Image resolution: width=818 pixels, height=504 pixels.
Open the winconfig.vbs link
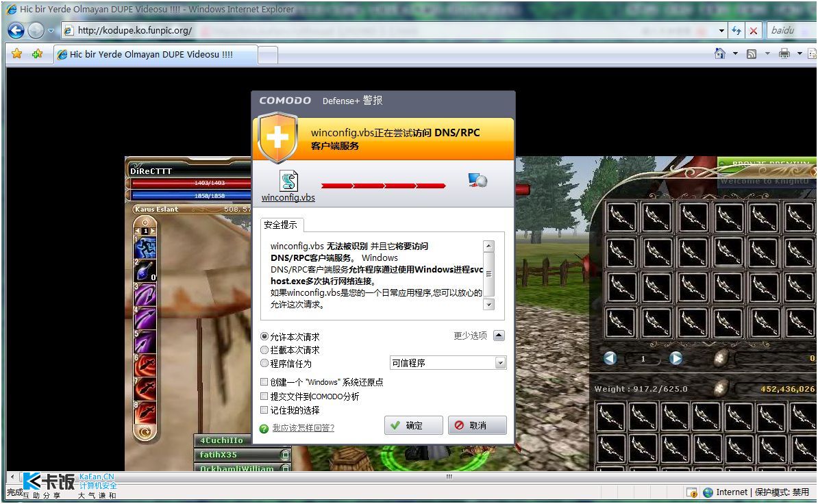click(x=288, y=197)
